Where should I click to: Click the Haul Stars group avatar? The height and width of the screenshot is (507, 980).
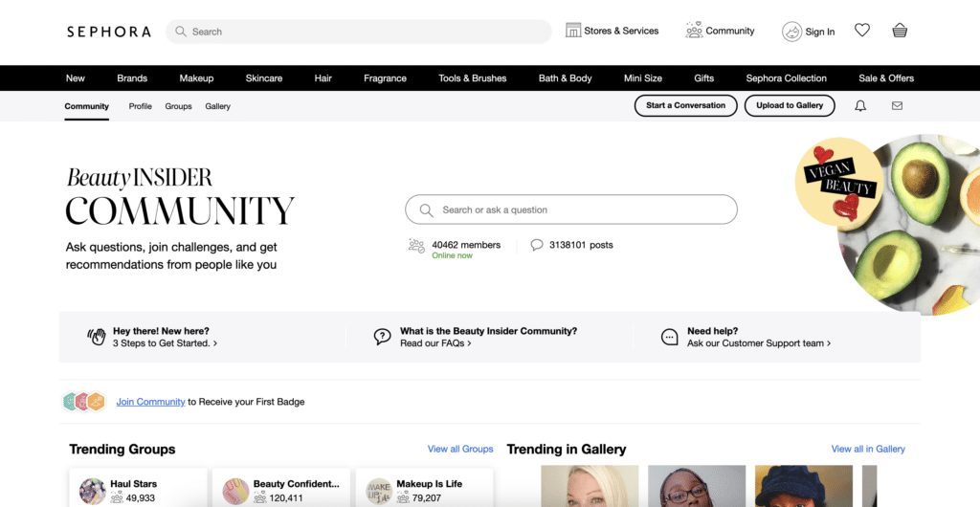(93, 492)
